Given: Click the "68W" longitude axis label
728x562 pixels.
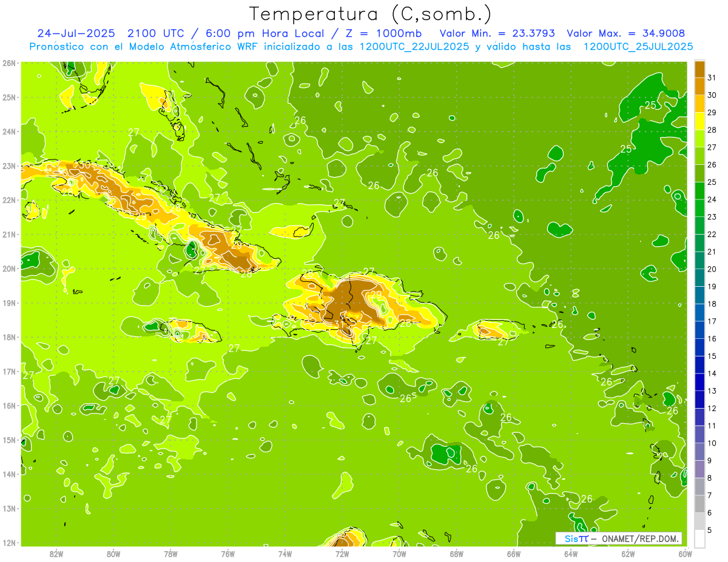Looking at the screenshot, I should tap(457, 554).
